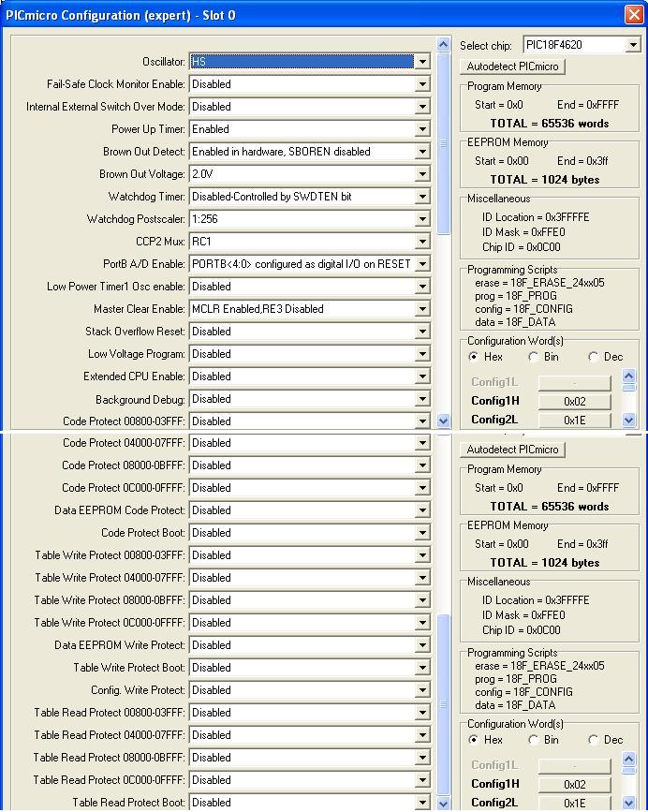The height and width of the screenshot is (812, 648).
Task: Select Hex radio in upper Configuration Words
Action: (473, 357)
